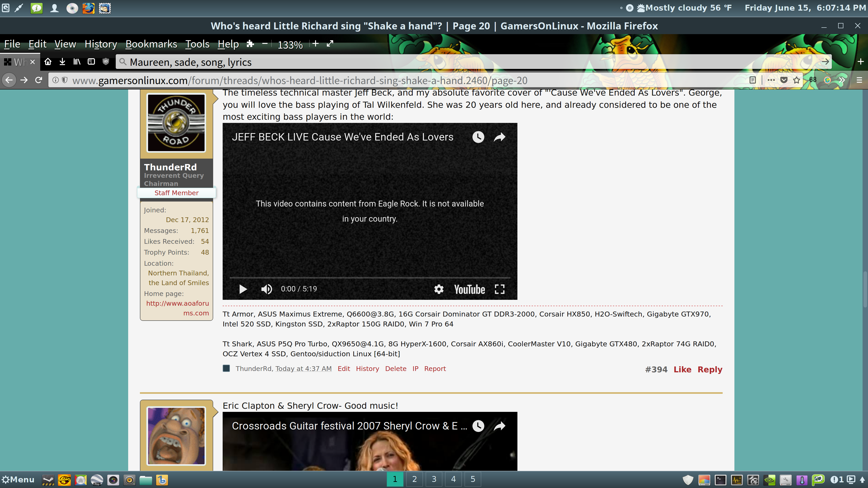Bookmark this page with the star
Image resolution: width=868 pixels, height=488 pixels.
797,80
